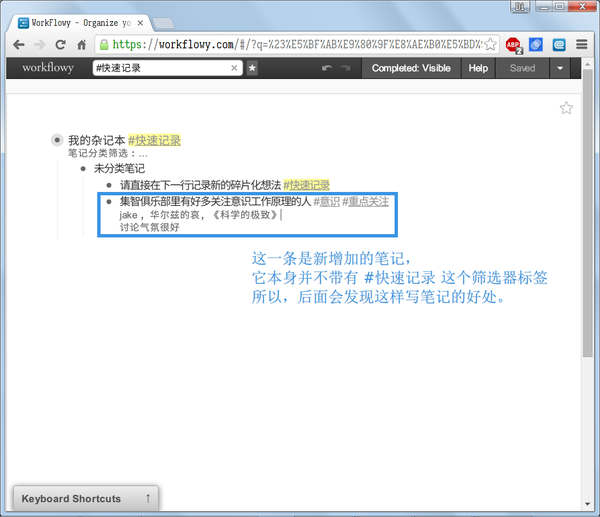Star this page with the outline star
Screen dimensions: 600x517
pyautogui.click(x=566, y=108)
